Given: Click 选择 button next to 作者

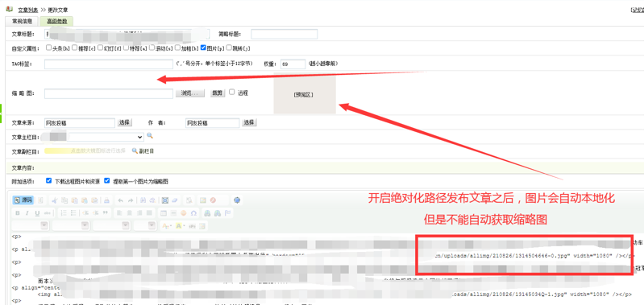Looking at the screenshot, I should pos(249,122).
